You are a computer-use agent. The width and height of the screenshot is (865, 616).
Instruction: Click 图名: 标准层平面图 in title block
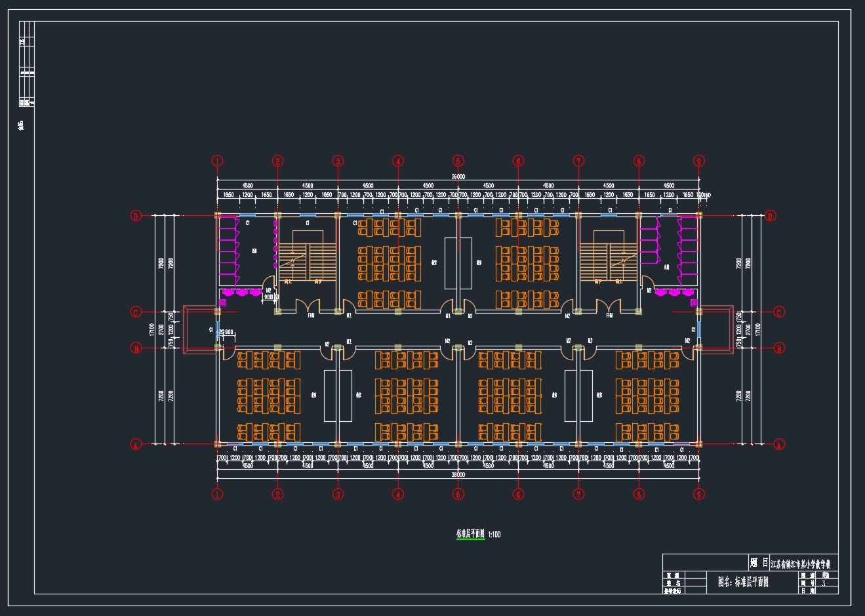(x=743, y=581)
